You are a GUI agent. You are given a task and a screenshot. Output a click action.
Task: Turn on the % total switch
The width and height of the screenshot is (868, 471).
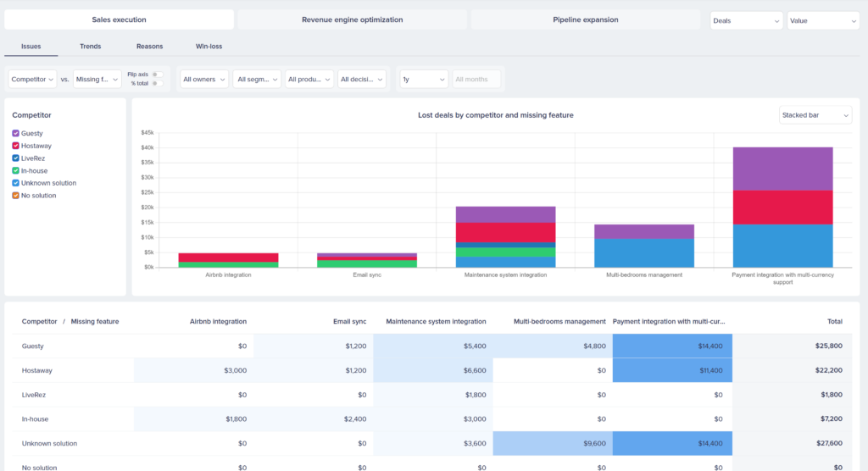(158, 83)
